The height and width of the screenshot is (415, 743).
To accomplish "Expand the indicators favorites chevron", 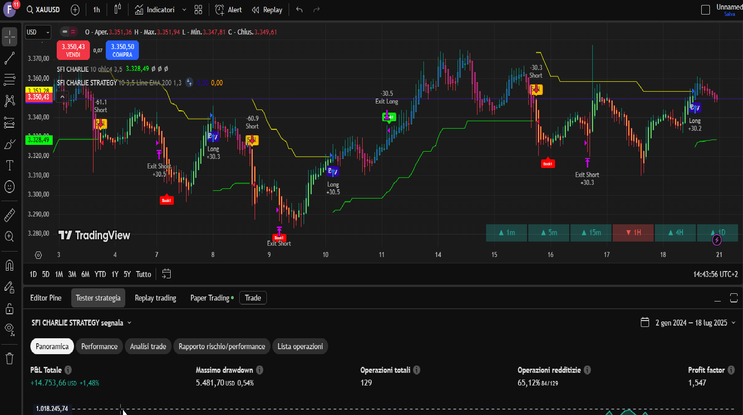I will (x=184, y=9).
